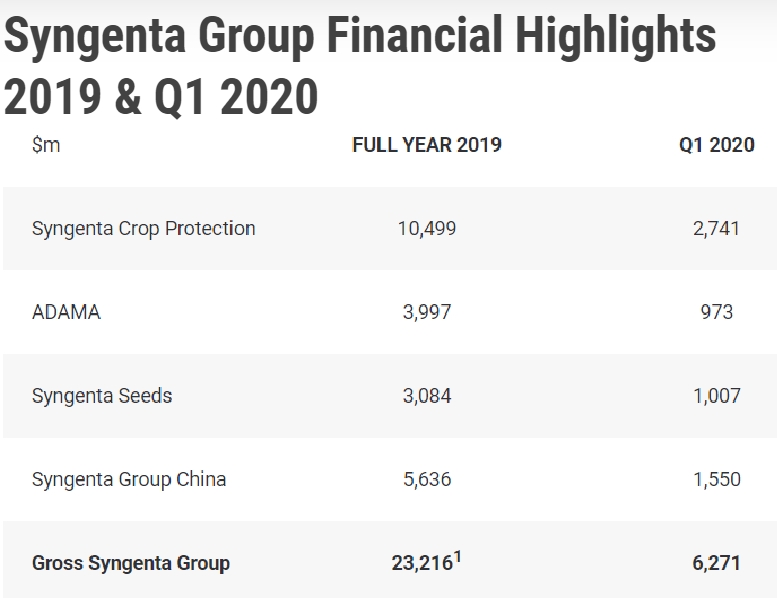Image resolution: width=777 pixels, height=598 pixels.
Task: Select the 3,997 ADAMA full year value
Action: click(x=427, y=312)
